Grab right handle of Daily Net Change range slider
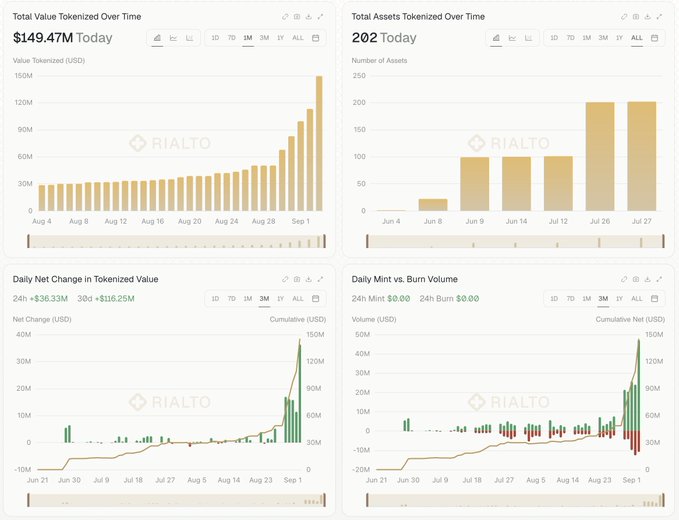The height and width of the screenshot is (520, 679). (x=324, y=500)
